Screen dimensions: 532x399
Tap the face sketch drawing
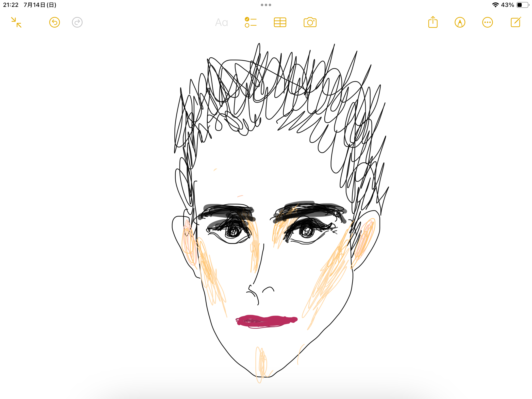tap(280, 213)
